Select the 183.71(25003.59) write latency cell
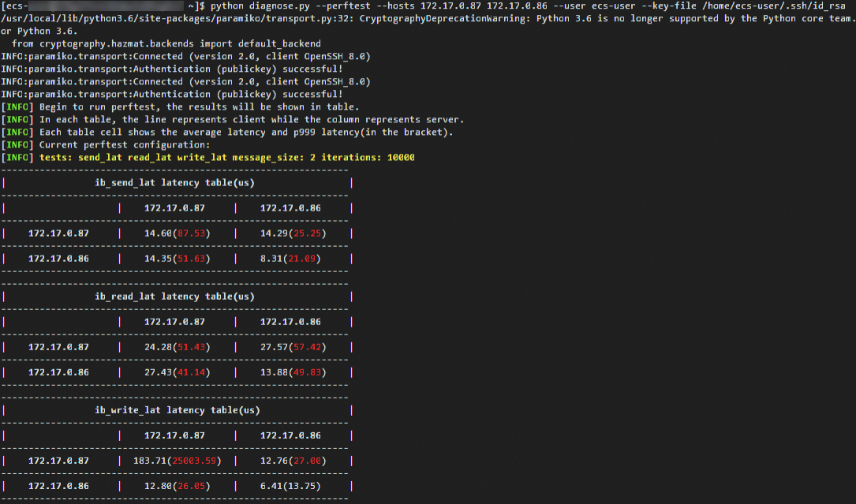 [175, 460]
